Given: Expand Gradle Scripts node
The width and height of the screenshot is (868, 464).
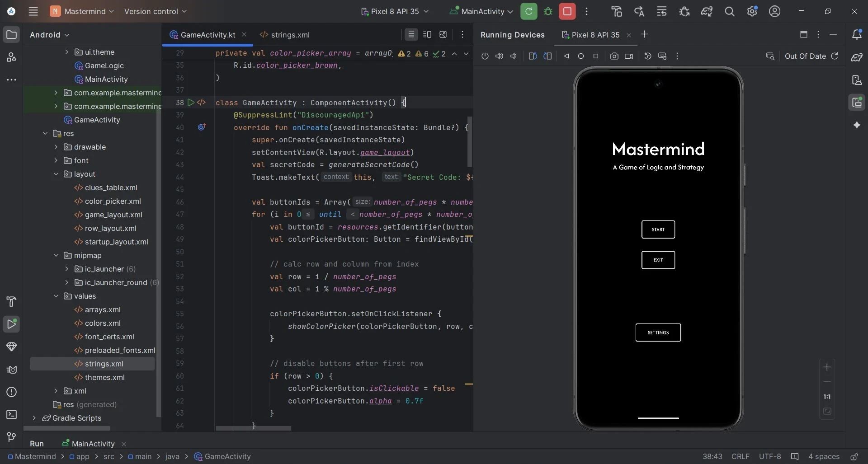Looking at the screenshot, I should (34, 418).
